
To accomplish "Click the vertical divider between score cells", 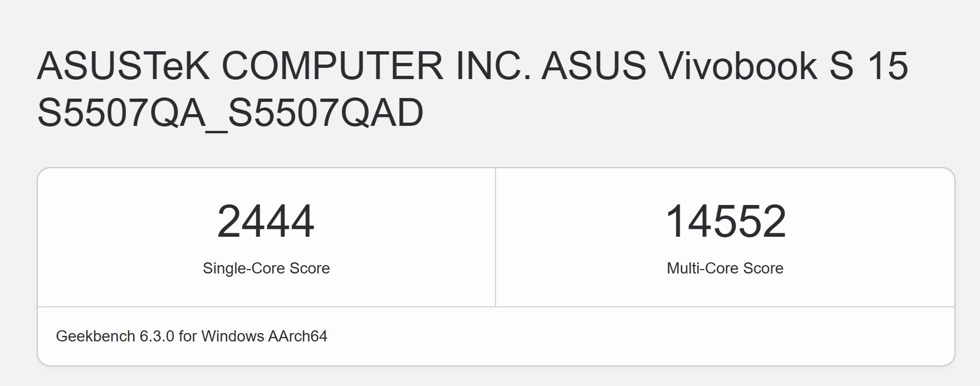I will [x=496, y=237].
